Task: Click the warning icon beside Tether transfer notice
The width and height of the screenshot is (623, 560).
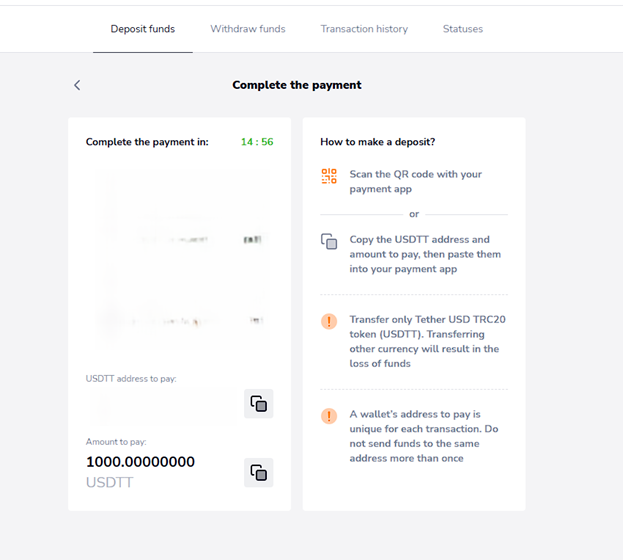Action: (x=329, y=321)
